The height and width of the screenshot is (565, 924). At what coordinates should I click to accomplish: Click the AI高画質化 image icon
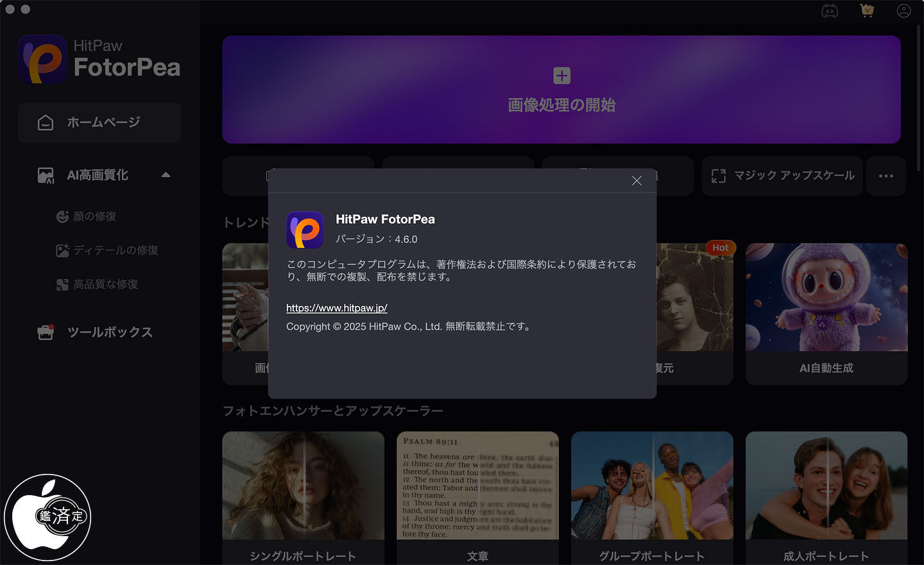pyautogui.click(x=46, y=176)
